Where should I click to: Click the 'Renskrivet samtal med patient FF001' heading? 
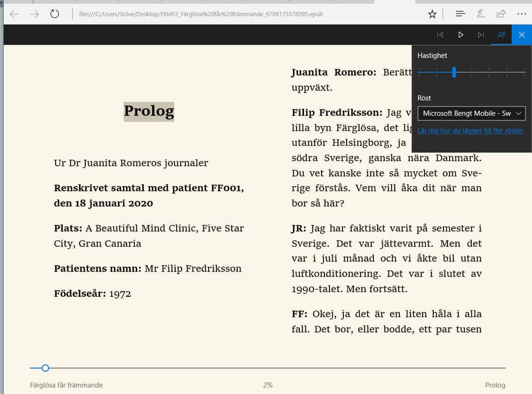(x=149, y=196)
